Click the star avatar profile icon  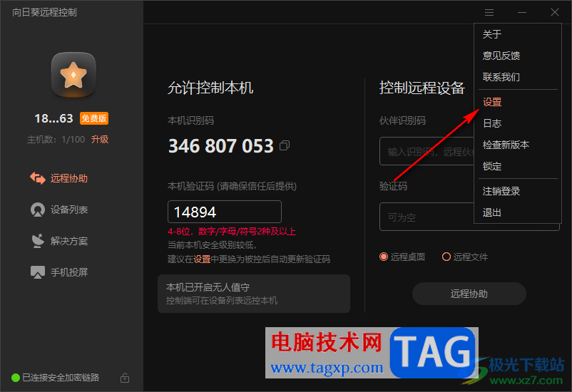tap(73, 75)
